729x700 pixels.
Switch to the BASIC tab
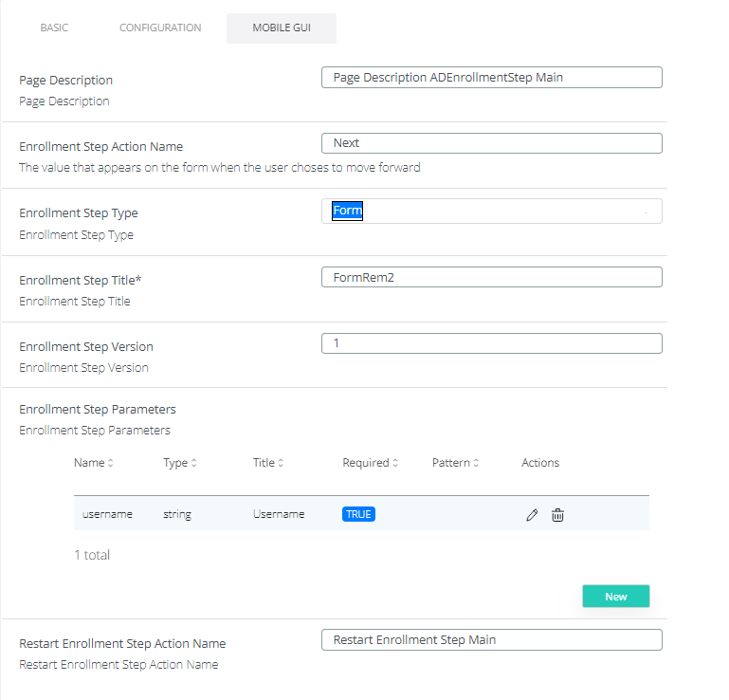point(54,28)
